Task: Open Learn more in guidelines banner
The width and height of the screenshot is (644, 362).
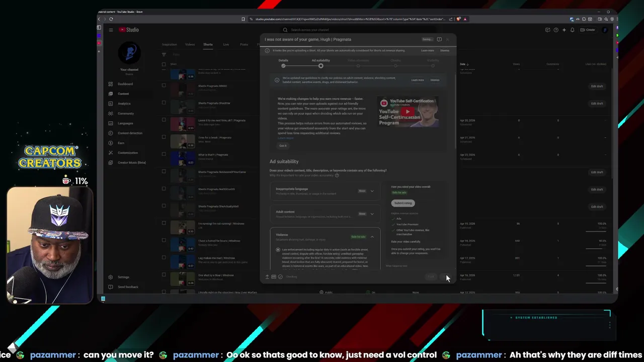Action: [x=418, y=80]
